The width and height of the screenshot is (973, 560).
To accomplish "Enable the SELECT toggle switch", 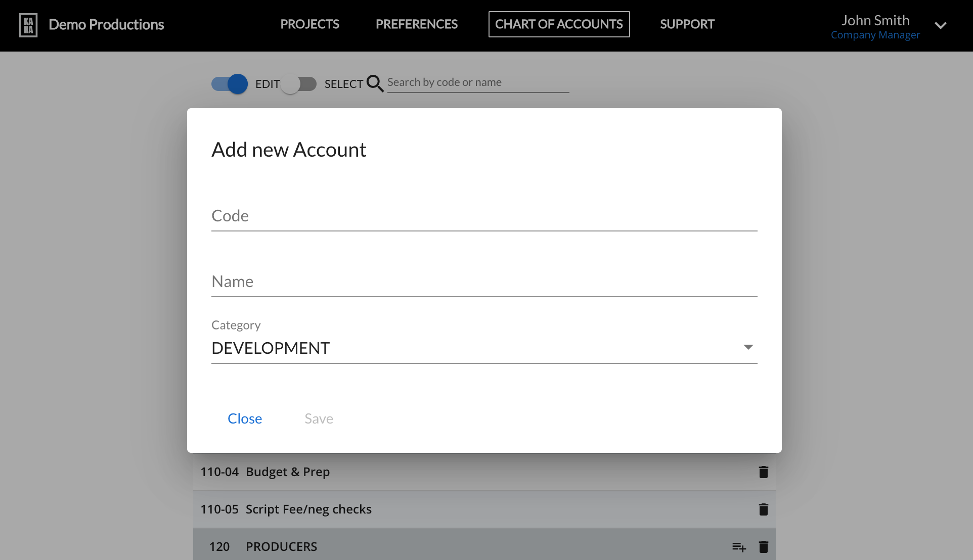I will [x=298, y=84].
